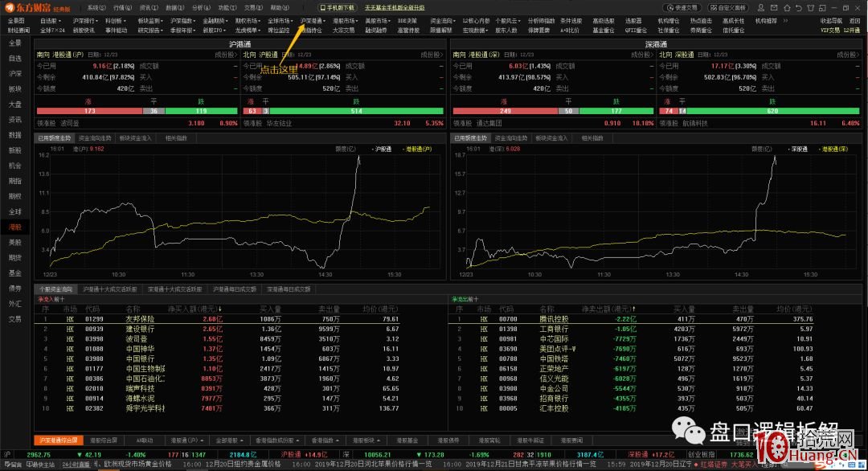Select 交易 in the left sidebar
The width and height of the screenshot is (868, 471).
(x=15, y=319)
